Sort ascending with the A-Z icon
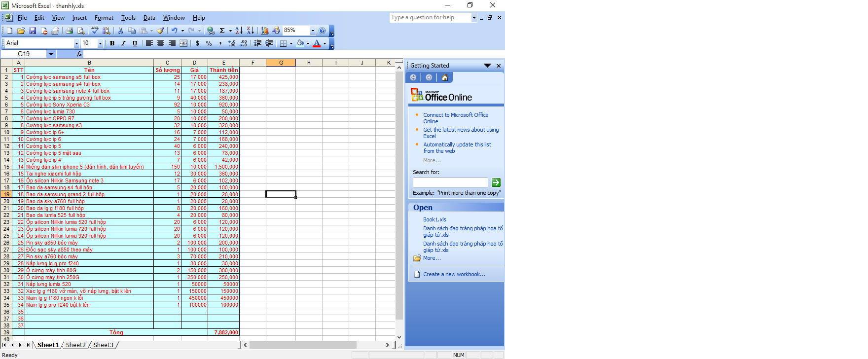This screenshot has width=868, height=359. click(239, 31)
